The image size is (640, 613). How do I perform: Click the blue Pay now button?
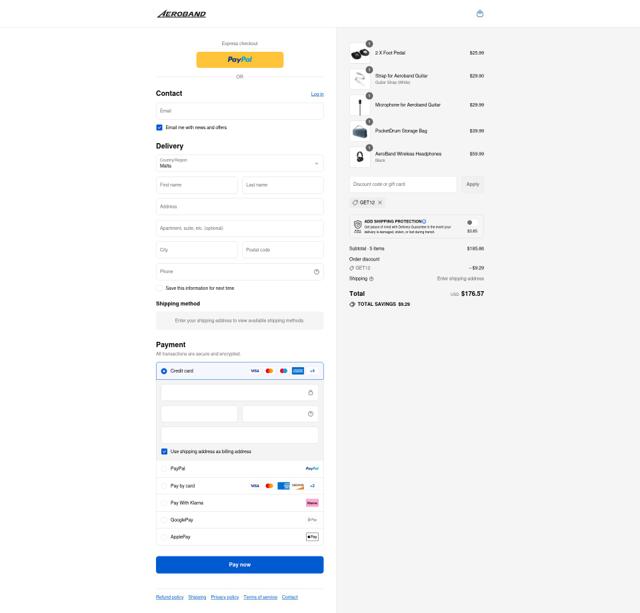coord(240,565)
